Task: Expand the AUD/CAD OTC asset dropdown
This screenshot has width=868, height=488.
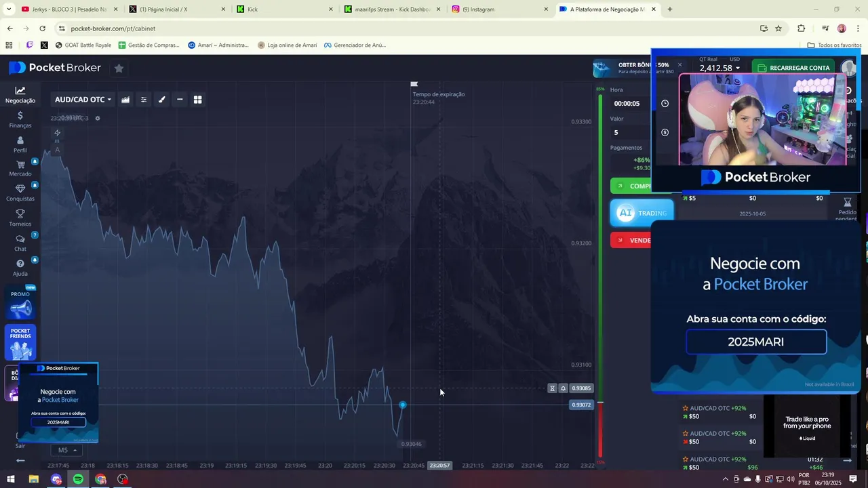Action: (x=83, y=100)
